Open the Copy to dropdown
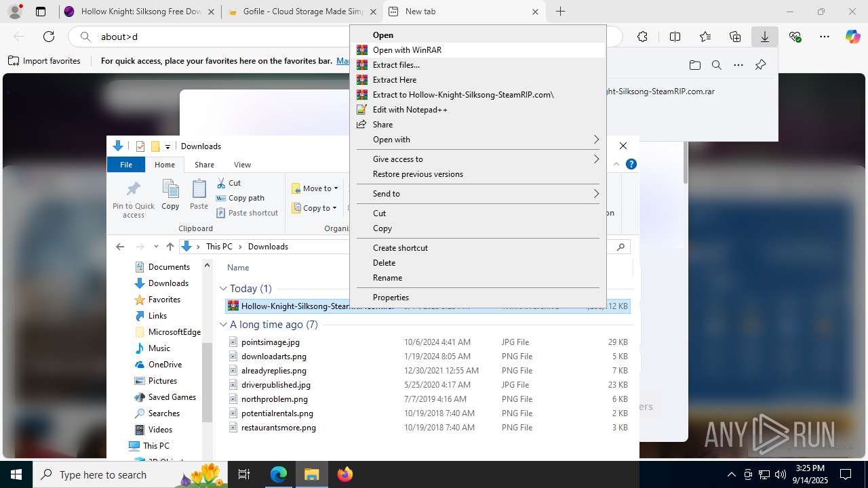 pyautogui.click(x=315, y=208)
